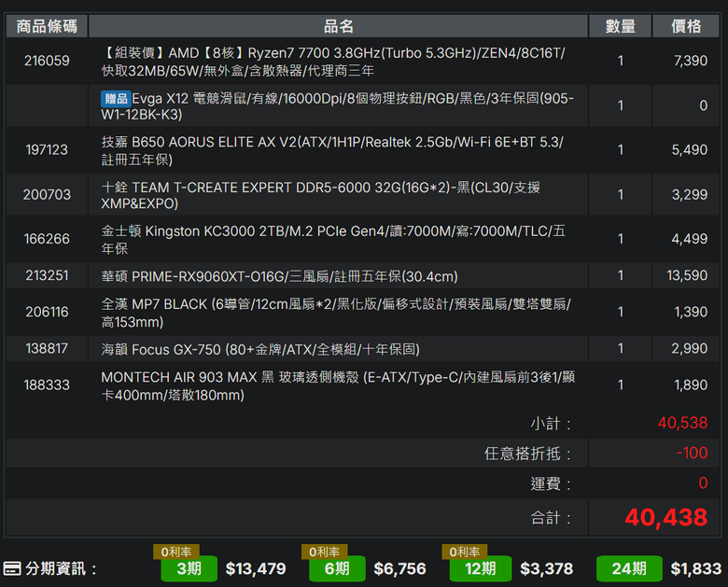Click the price 1,890
Image resolution: width=728 pixels, height=587 pixels.
click(691, 385)
